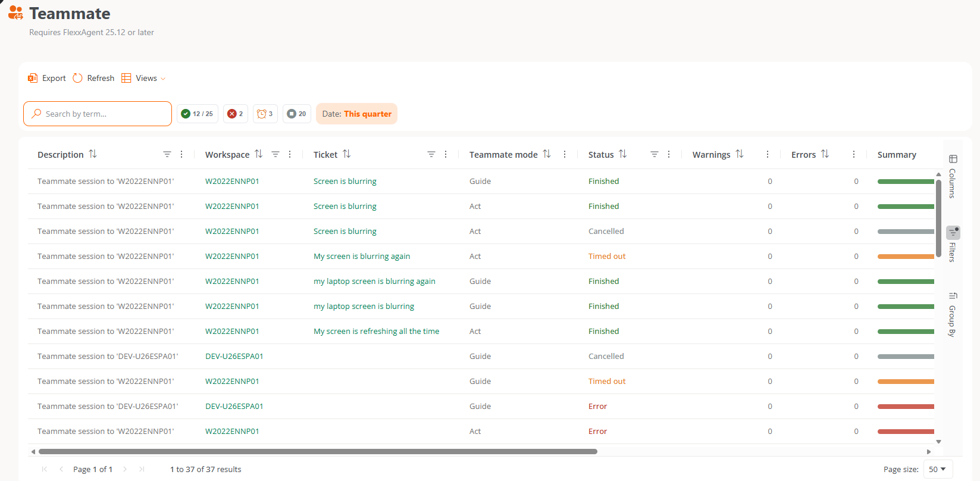This screenshot has width=980, height=481.
Task: Open ticket 'My screen is blurring again'
Action: 362,256
